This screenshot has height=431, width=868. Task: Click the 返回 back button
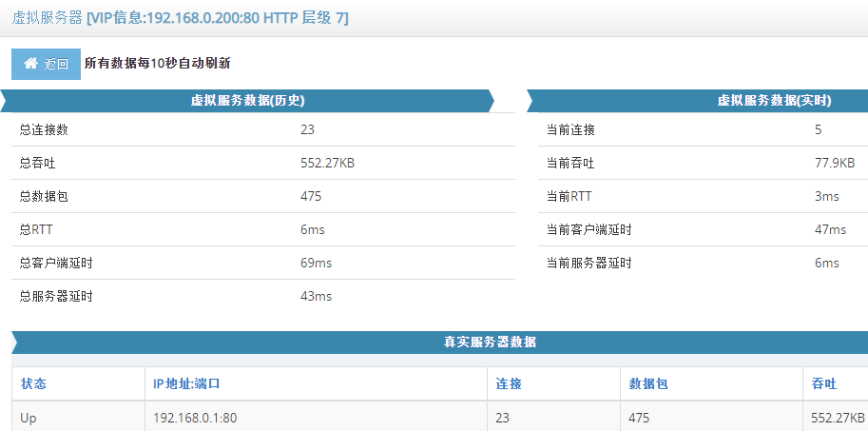coord(46,64)
